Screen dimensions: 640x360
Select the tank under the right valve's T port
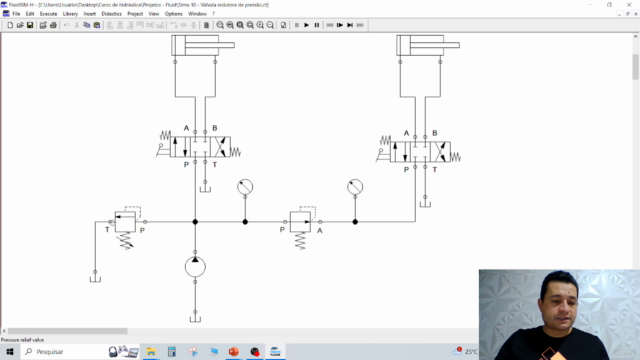pyautogui.click(x=425, y=203)
